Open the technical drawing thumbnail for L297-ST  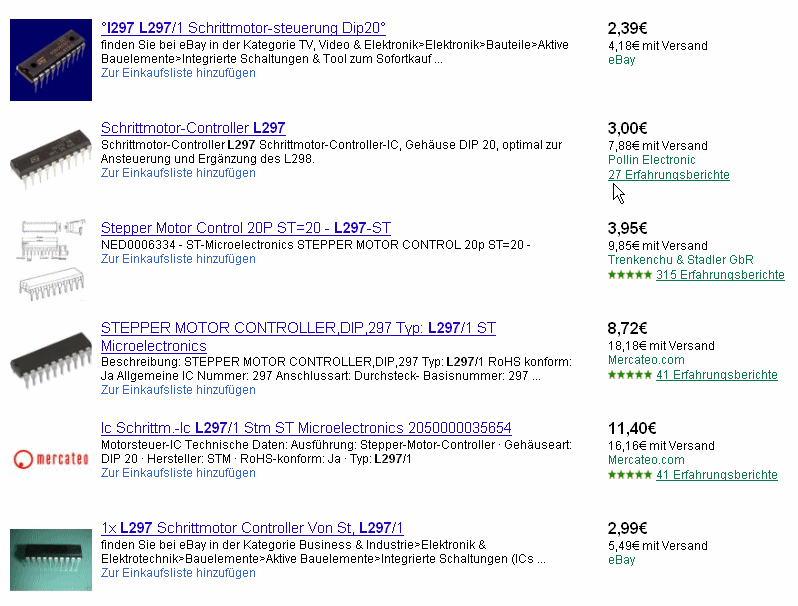click(x=51, y=259)
